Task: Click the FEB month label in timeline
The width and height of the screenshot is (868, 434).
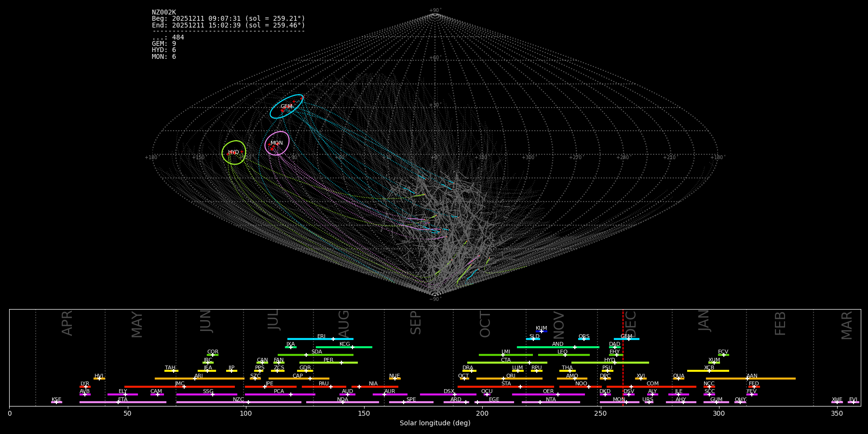Action: [x=780, y=324]
